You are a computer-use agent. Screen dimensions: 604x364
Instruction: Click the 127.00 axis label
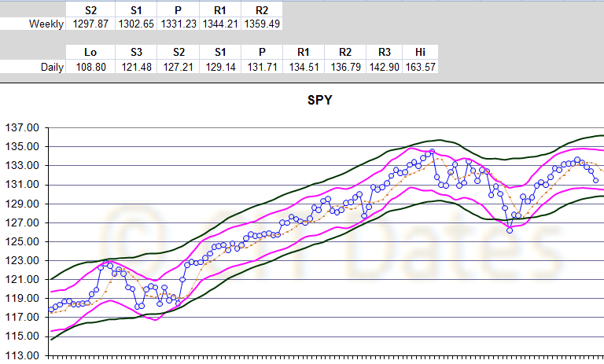(x=22, y=222)
